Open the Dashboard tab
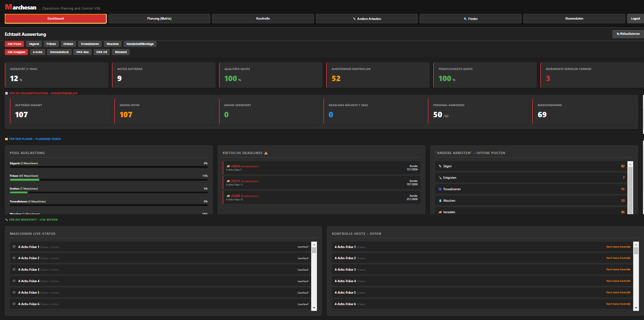The height and width of the screenshot is (320, 644). coord(56,19)
